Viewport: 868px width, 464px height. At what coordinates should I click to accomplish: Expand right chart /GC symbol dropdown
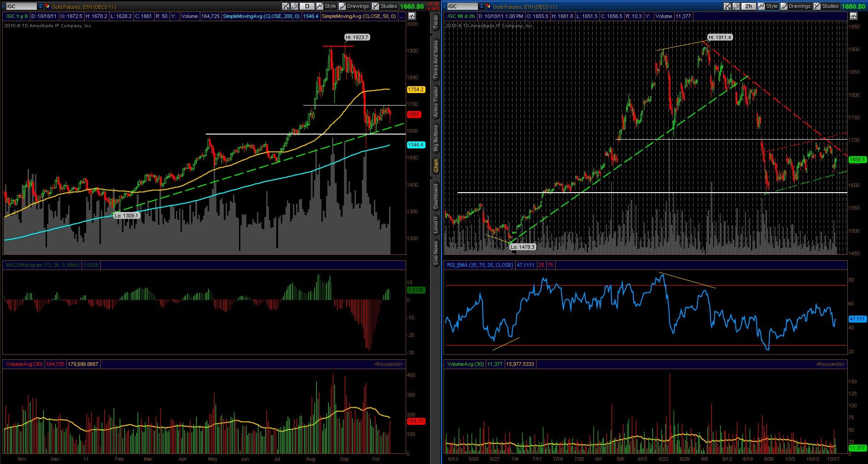point(482,6)
